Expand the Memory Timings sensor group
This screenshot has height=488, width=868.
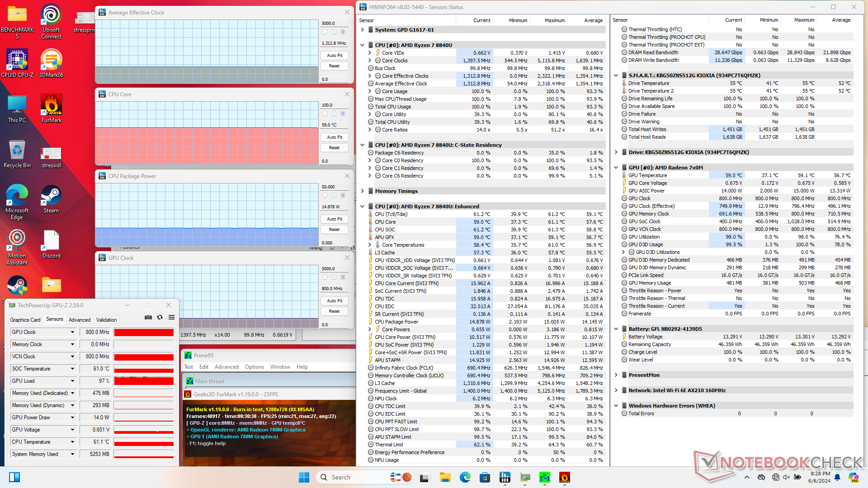click(x=363, y=191)
